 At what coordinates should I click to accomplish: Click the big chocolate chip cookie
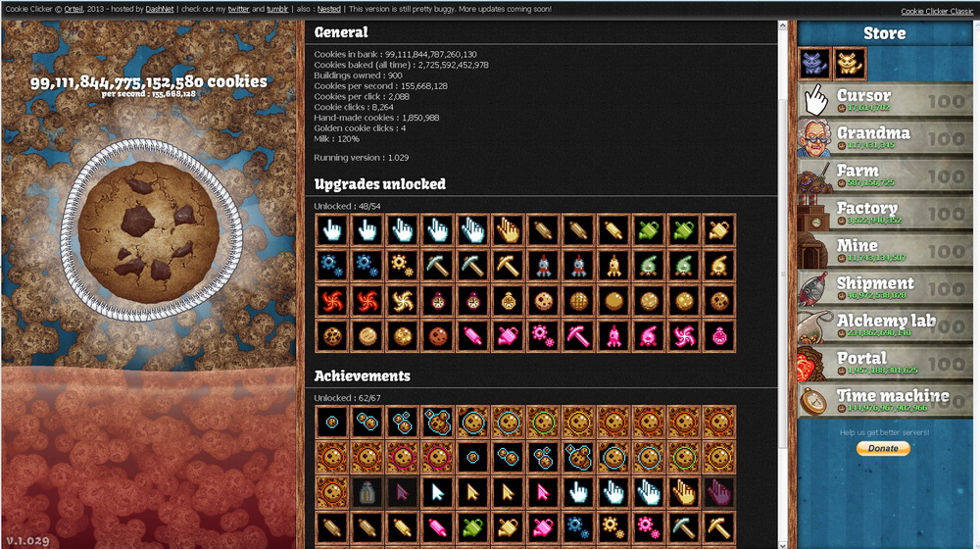(149, 231)
